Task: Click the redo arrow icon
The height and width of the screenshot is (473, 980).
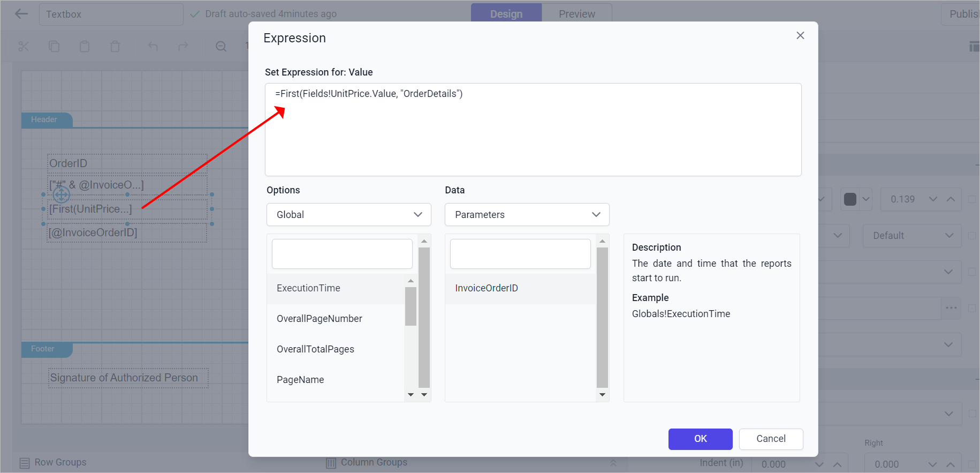Action: coord(183,47)
